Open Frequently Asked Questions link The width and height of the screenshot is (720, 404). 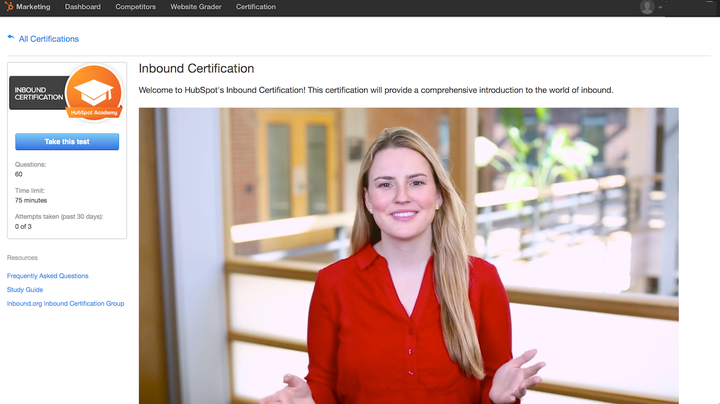pos(48,276)
